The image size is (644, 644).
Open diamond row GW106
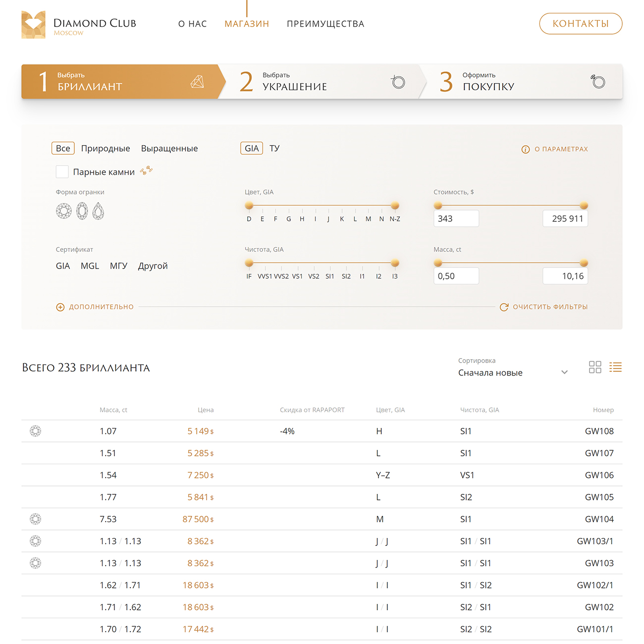322,475
